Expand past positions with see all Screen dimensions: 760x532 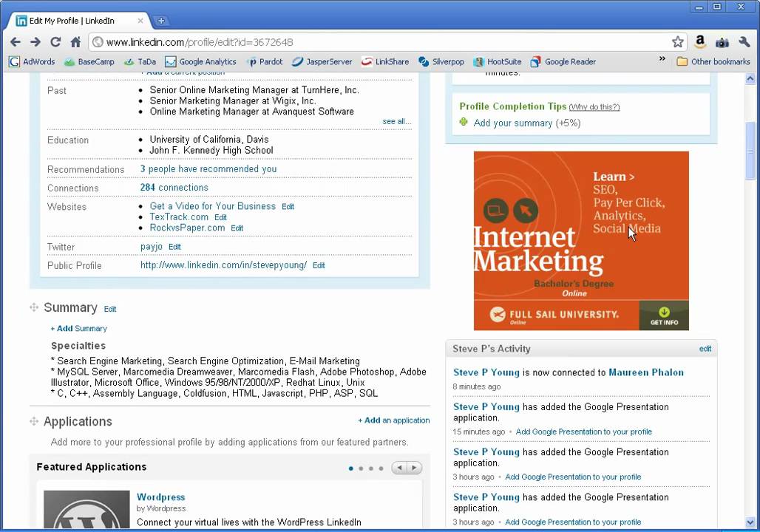396,122
